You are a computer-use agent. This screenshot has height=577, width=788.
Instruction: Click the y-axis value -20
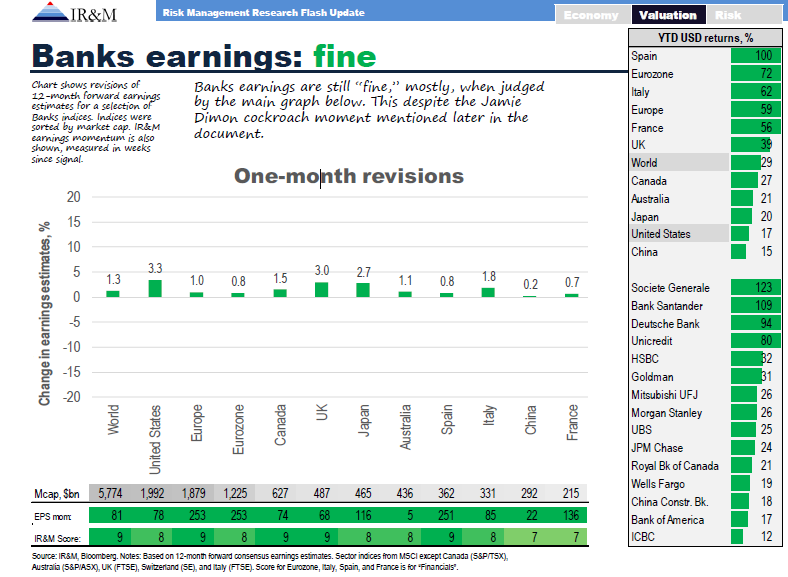pos(71,397)
